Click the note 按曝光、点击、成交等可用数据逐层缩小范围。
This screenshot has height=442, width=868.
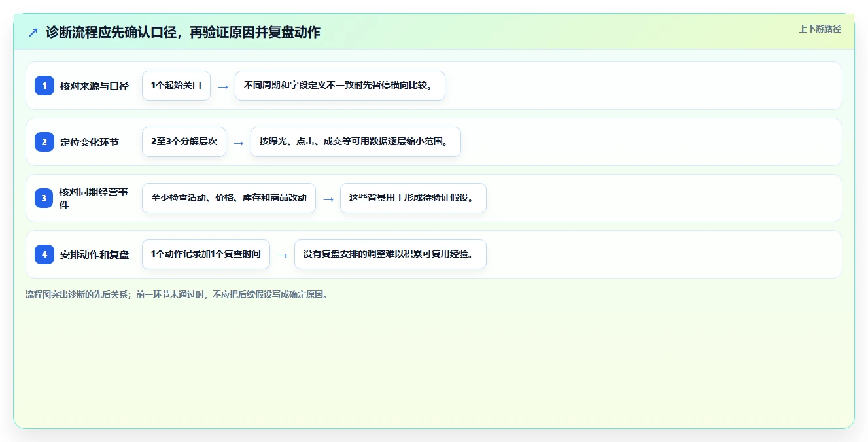click(356, 142)
